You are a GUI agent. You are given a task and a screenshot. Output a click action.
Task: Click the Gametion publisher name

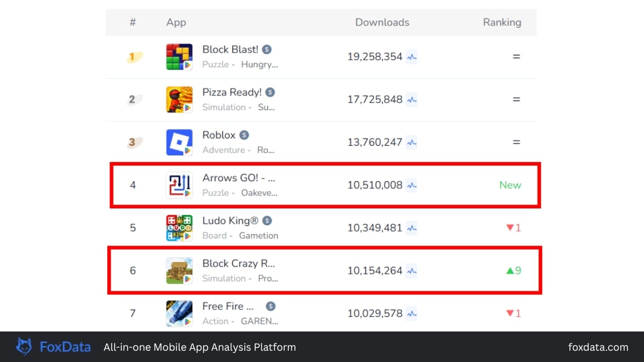[x=258, y=235]
